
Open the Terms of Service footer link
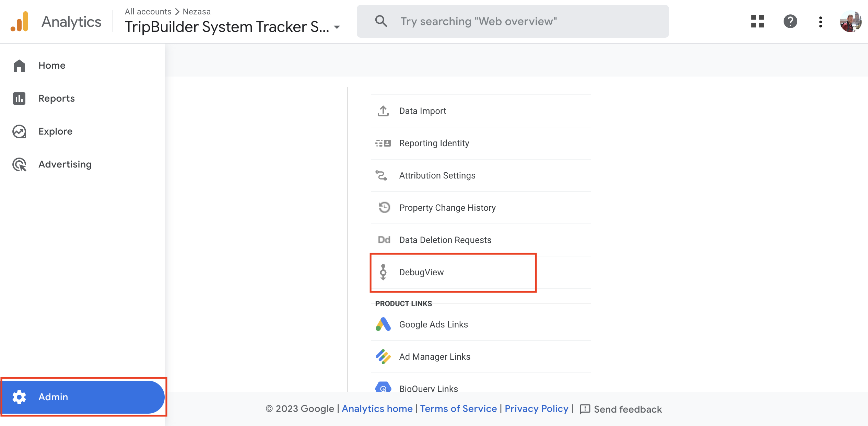tap(458, 409)
